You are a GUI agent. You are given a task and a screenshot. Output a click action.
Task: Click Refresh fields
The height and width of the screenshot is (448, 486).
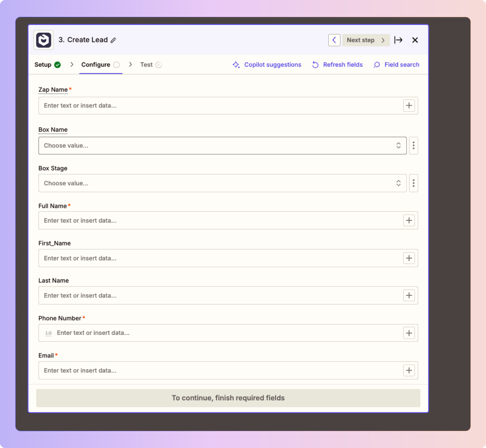point(337,65)
